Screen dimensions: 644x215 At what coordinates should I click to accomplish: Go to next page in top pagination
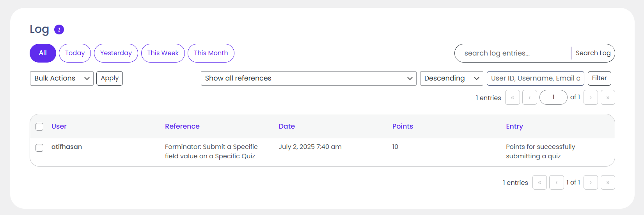(591, 97)
